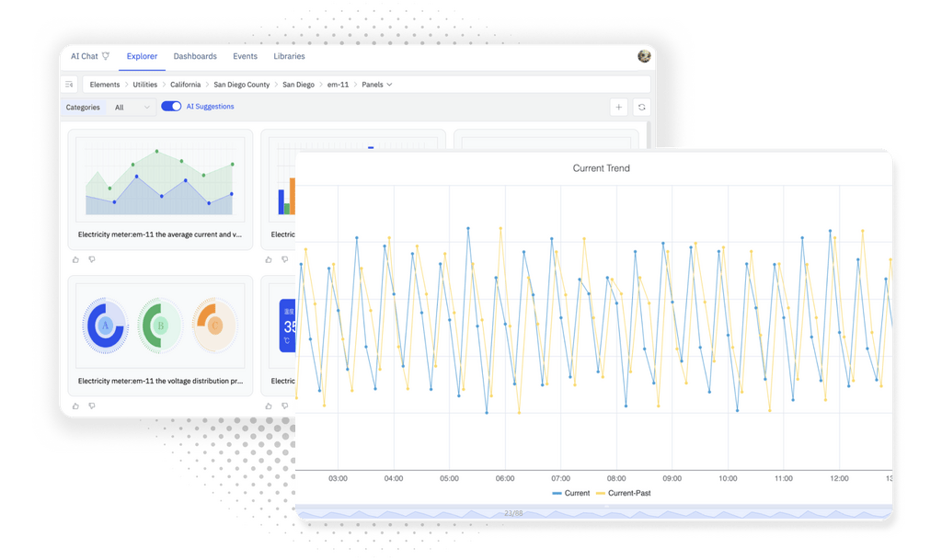
Task: Go to the Events section
Action: coord(245,56)
